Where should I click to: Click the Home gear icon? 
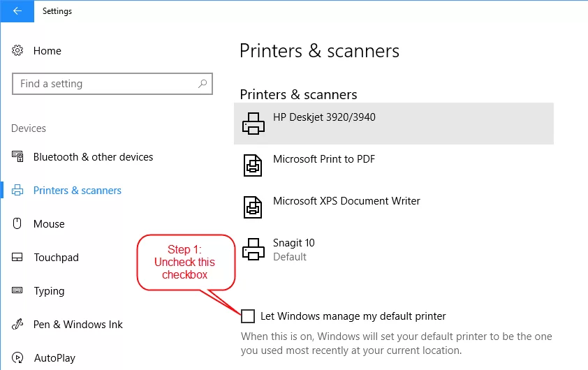[17, 50]
